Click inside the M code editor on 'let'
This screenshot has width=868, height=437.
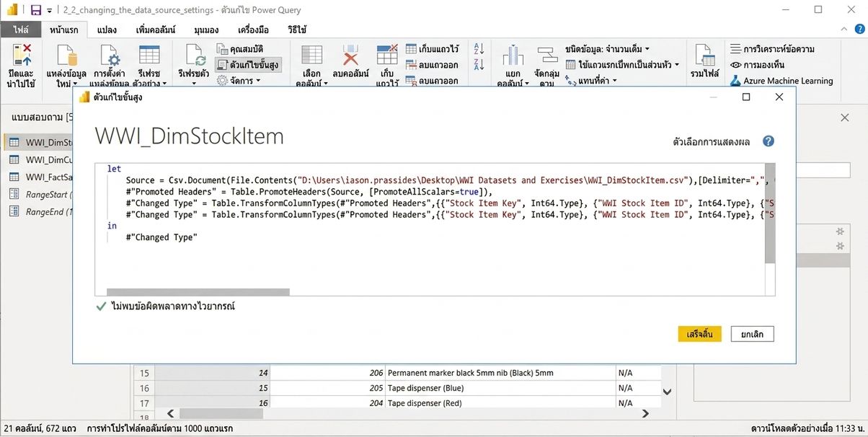tap(114, 169)
